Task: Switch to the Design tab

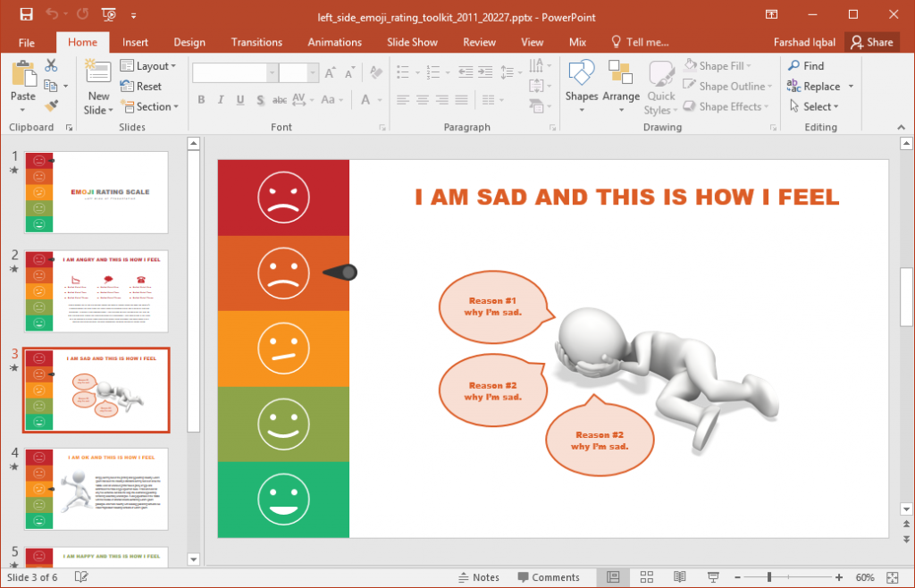Action: click(x=189, y=42)
